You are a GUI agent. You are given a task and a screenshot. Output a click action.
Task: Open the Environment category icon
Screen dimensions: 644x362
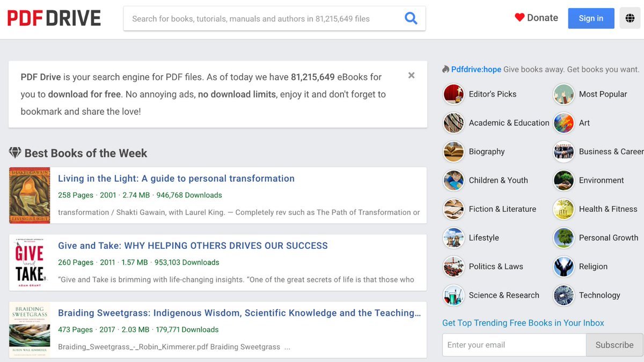click(563, 181)
